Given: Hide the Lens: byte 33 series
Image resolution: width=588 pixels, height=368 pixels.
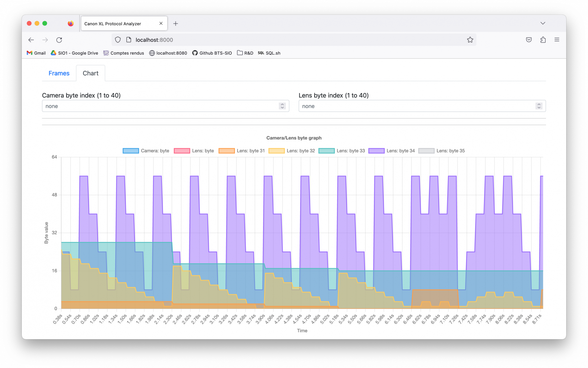Looking at the screenshot, I should [350, 151].
